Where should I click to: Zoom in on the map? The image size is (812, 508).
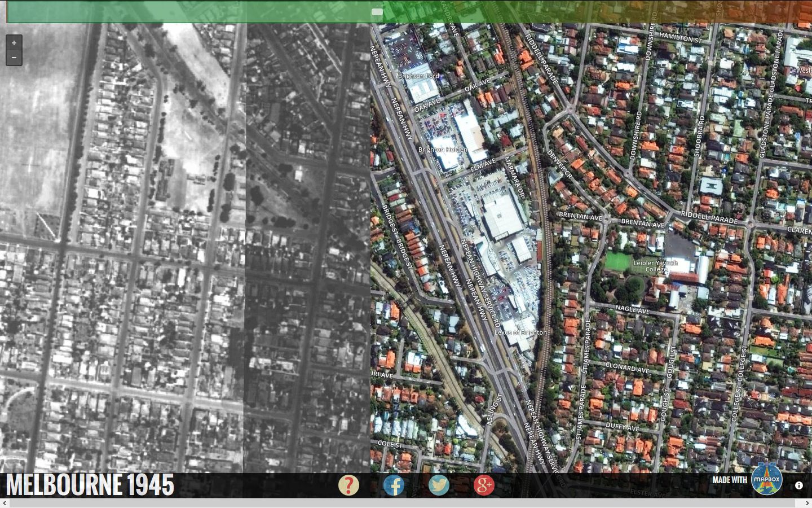pyautogui.click(x=14, y=43)
